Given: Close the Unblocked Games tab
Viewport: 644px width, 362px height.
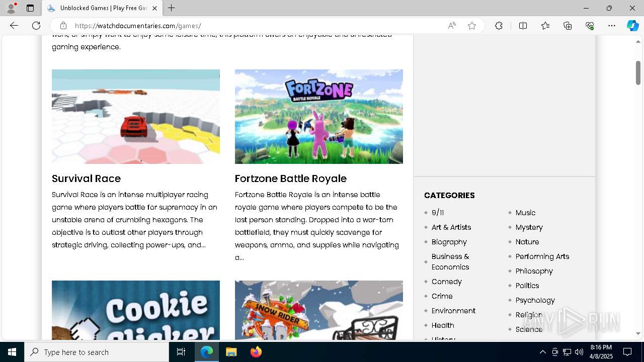Looking at the screenshot, I should click(x=154, y=8).
